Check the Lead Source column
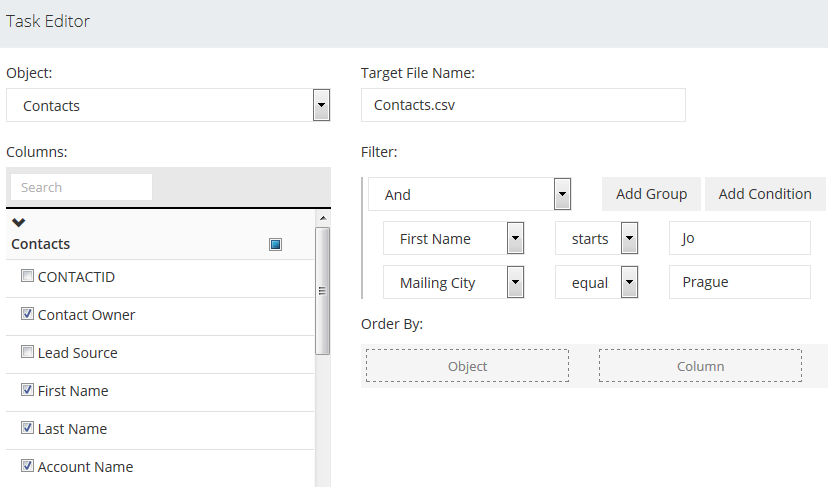The image size is (828, 487). (x=27, y=353)
